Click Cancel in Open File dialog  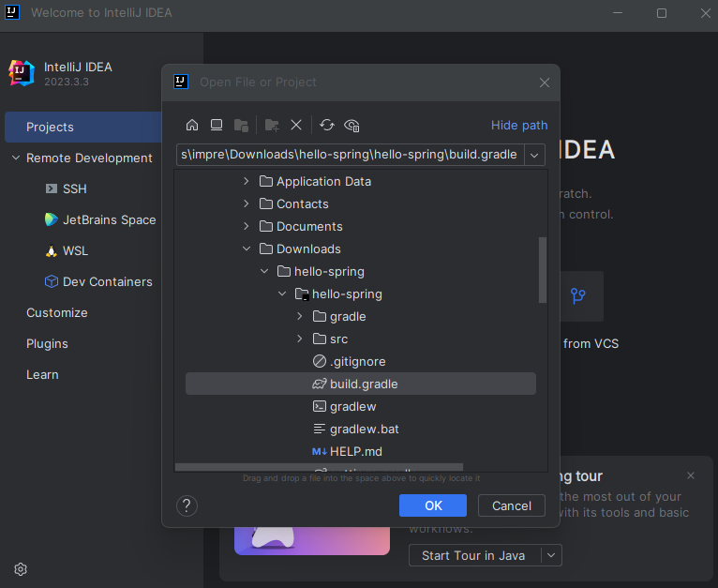[x=512, y=505]
